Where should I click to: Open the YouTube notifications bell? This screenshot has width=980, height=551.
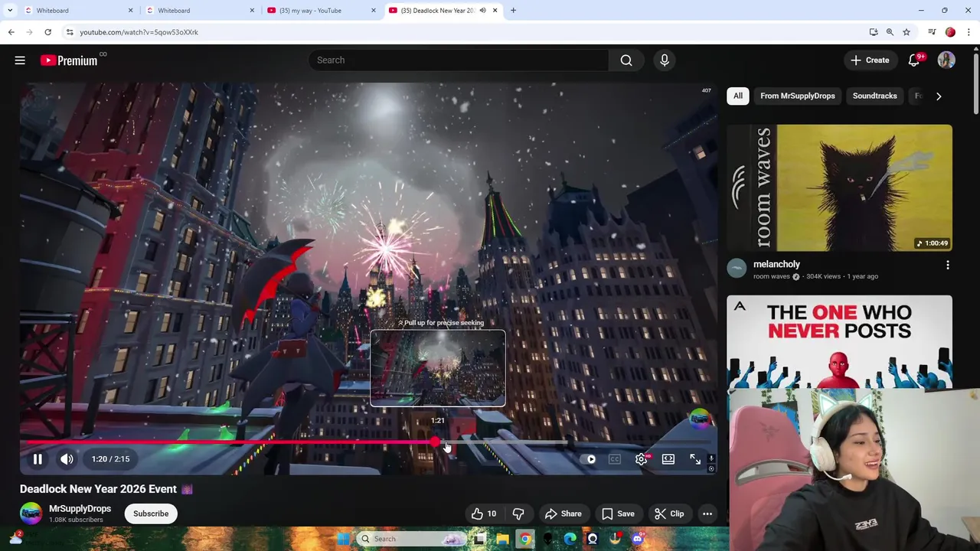[914, 60]
